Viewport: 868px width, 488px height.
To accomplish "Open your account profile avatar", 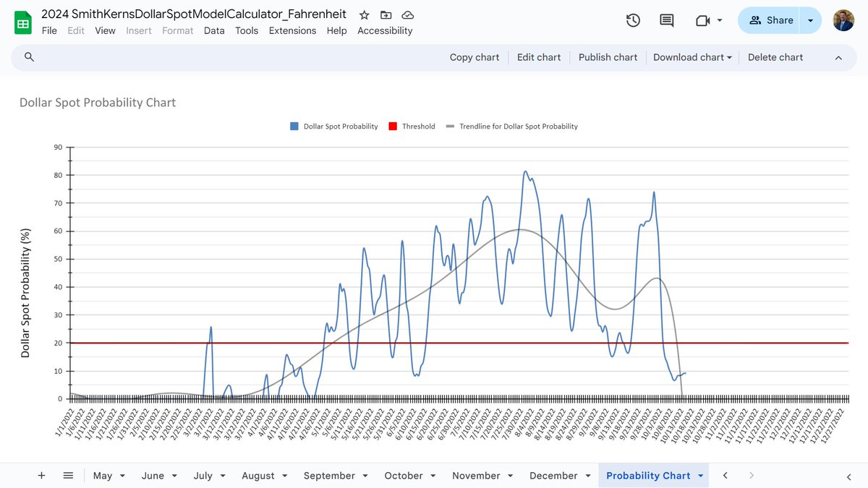I will [x=843, y=20].
